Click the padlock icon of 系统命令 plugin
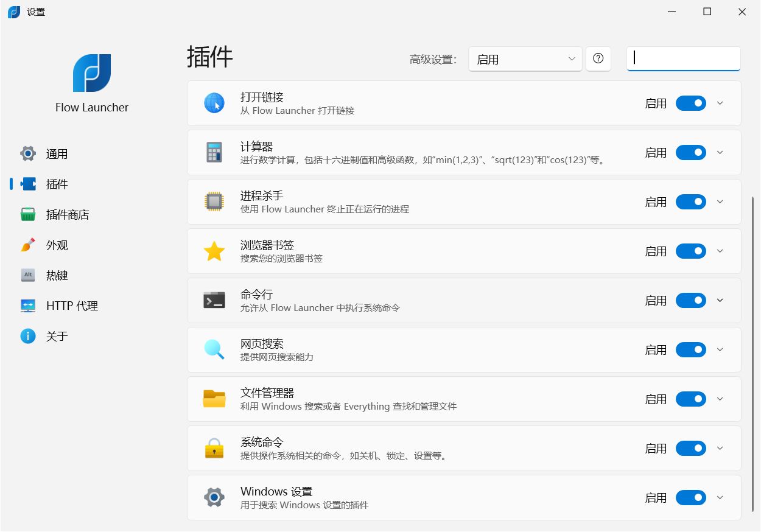Screen dimensions: 761x532 (214, 449)
